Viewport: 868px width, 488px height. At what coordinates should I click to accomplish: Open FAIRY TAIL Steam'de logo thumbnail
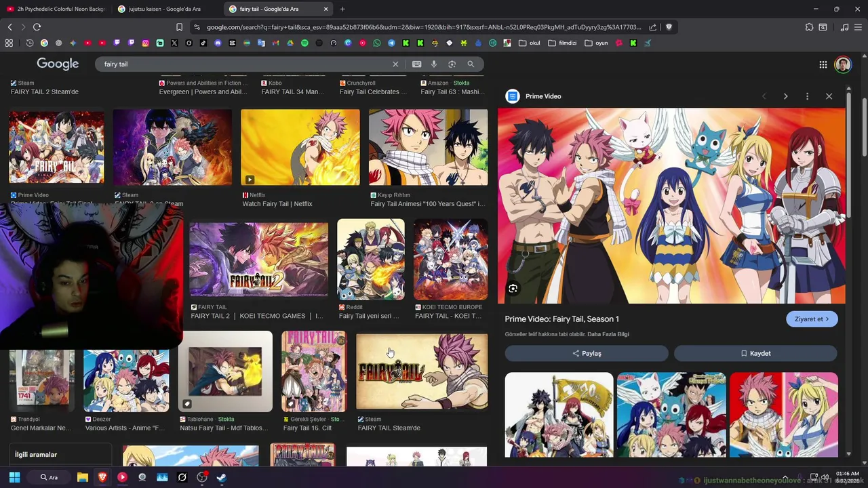point(422,371)
